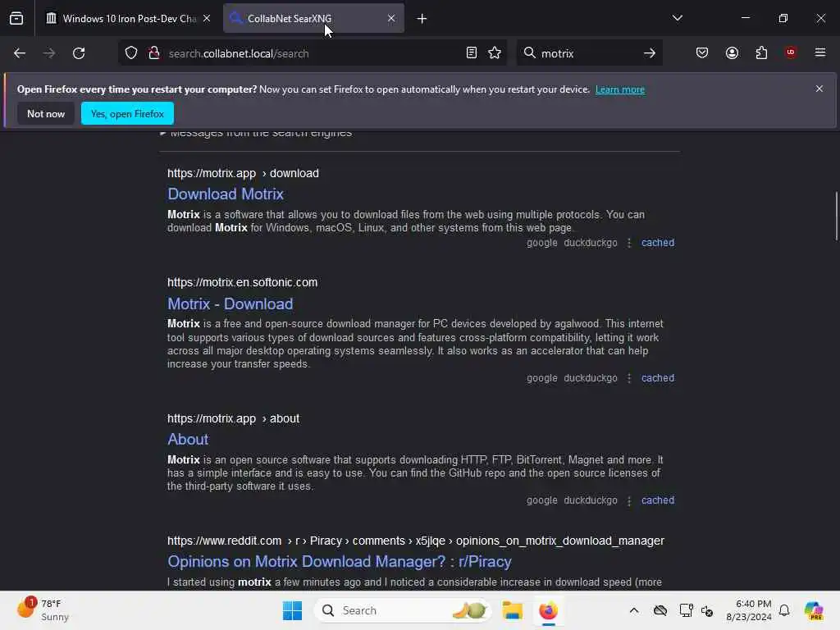Image resolution: width=840 pixels, height=630 pixels.
Task: Open more options dots for Softonic result
Action: (x=629, y=378)
